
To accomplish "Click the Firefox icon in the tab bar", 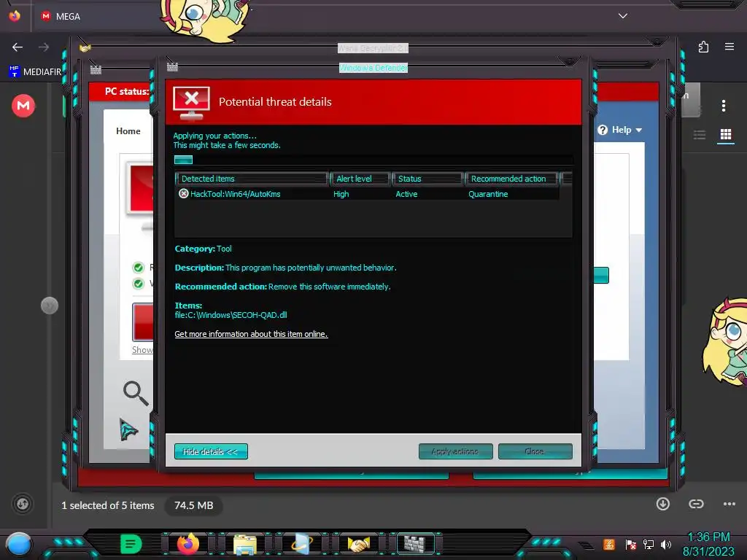I will coord(15,16).
